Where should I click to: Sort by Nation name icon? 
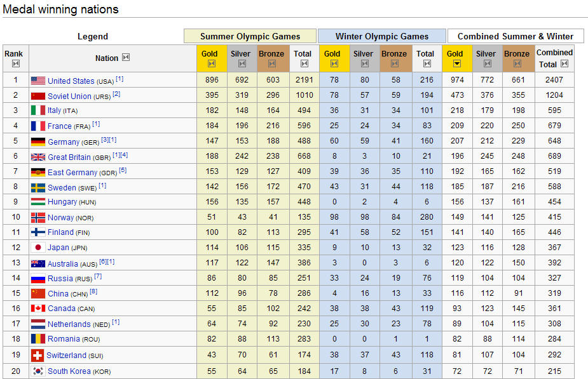[x=126, y=57]
